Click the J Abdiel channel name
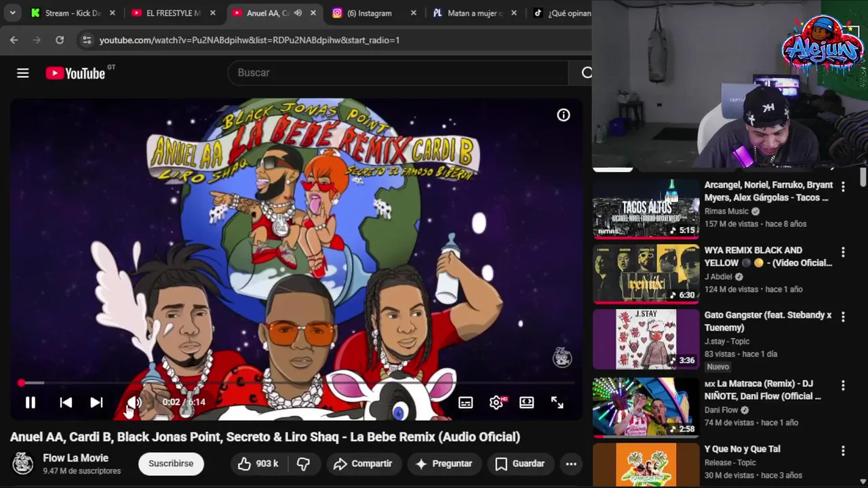 pyautogui.click(x=718, y=277)
